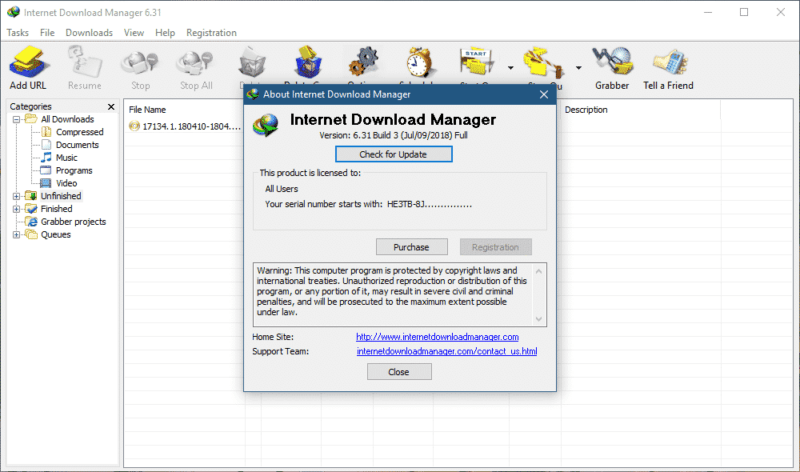
Task: Open the Start Queue dropdown arrow
Action: (510, 67)
